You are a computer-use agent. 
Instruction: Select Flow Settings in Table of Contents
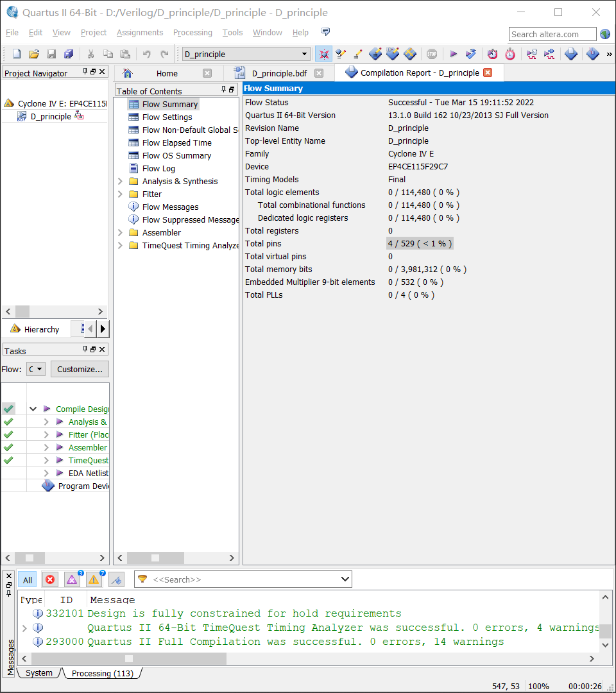[x=167, y=117]
